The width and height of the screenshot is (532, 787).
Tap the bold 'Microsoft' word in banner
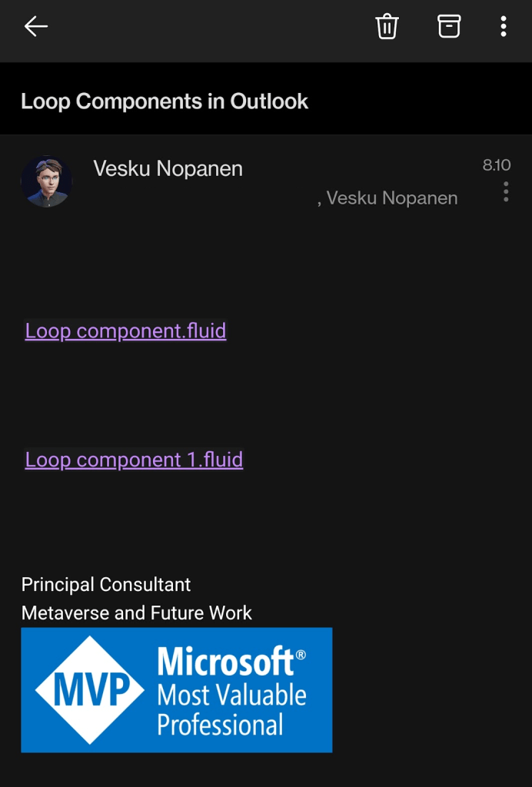225,662
